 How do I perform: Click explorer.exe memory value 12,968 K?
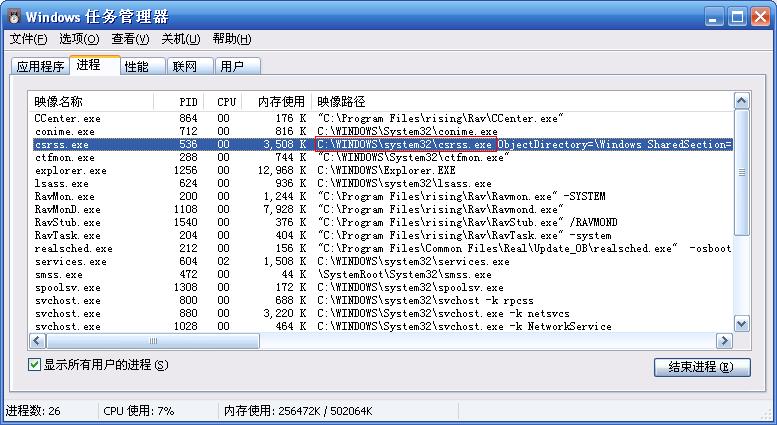coord(282,170)
